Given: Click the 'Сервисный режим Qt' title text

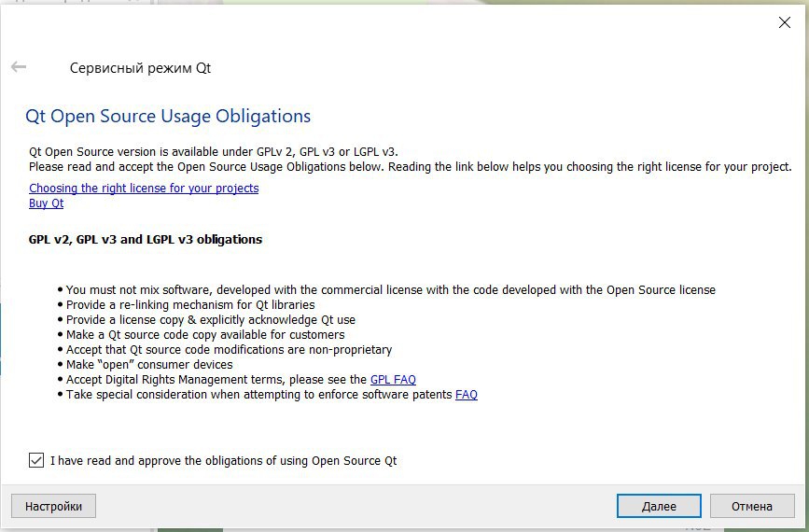Looking at the screenshot, I should pos(140,67).
